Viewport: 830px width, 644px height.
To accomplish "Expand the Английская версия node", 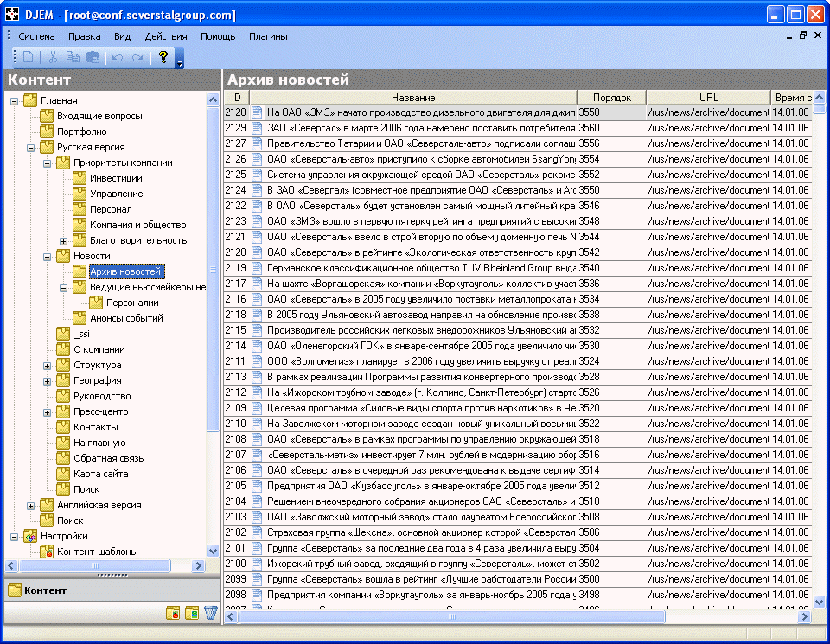I will [31, 506].
